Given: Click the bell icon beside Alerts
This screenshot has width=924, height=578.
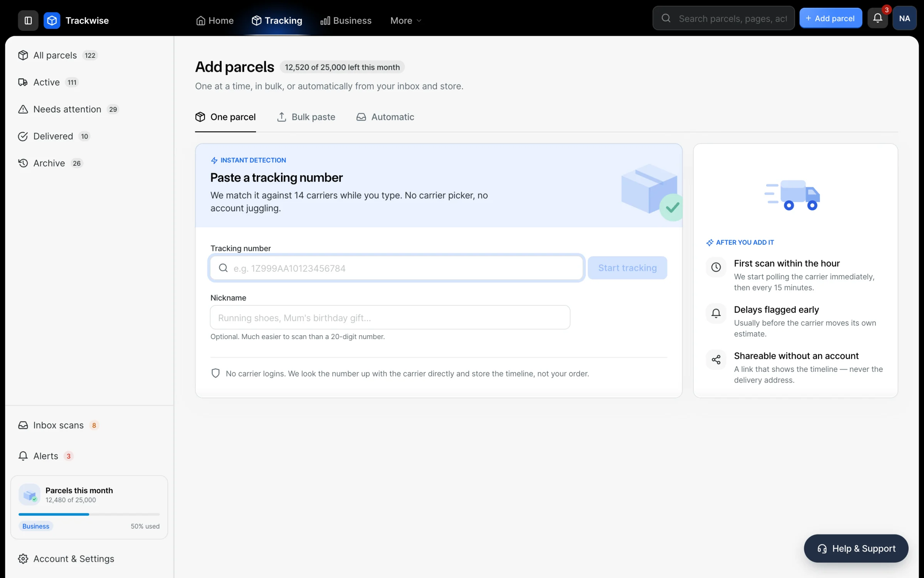Looking at the screenshot, I should [x=23, y=456].
